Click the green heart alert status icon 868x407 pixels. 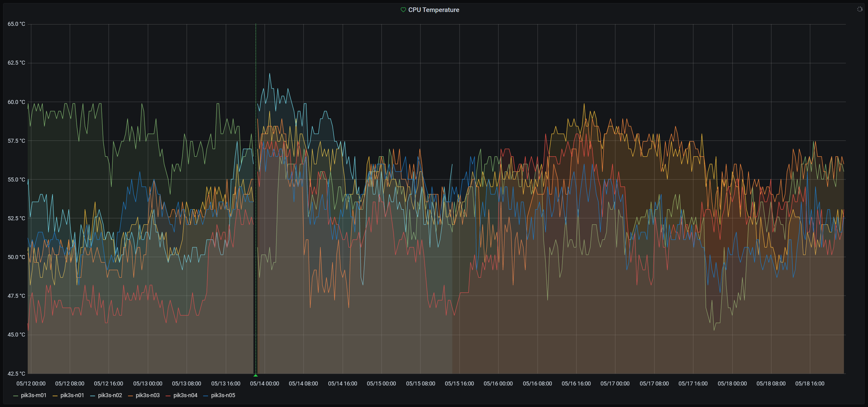point(403,10)
